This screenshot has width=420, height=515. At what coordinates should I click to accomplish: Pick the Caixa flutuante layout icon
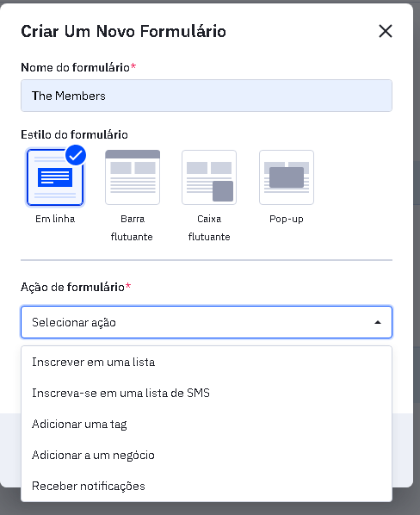(209, 177)
